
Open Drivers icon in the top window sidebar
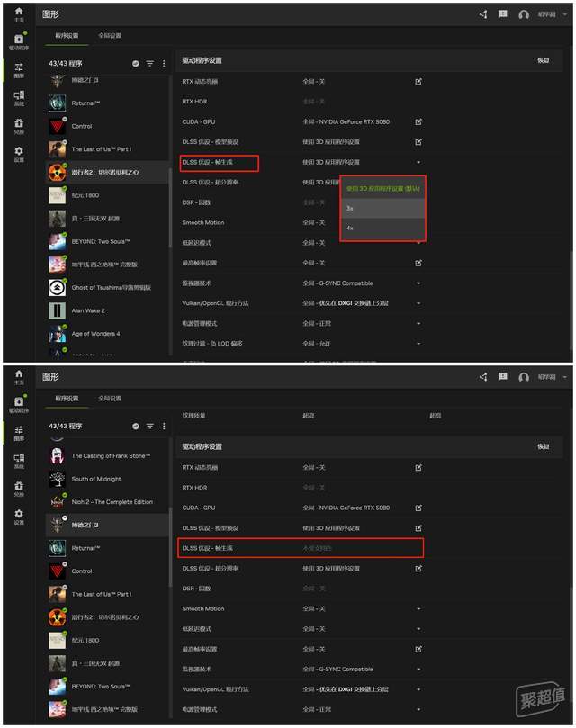(19, 41)
